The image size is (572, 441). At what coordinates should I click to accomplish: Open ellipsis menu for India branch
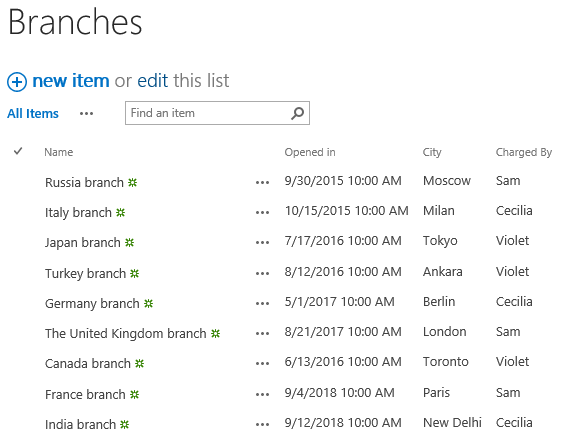click(262, 424)
